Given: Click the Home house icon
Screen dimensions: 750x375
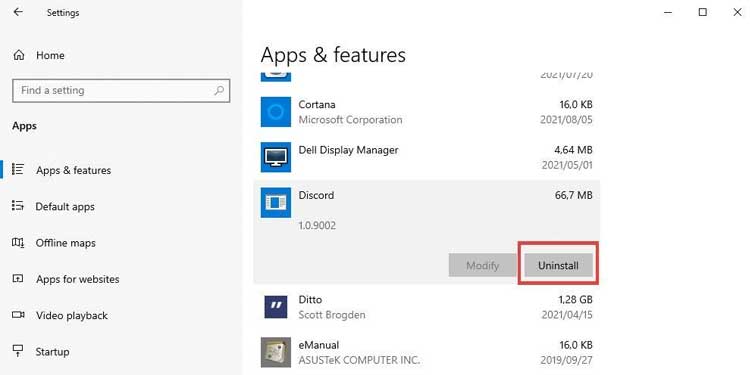Looking at the screenshot, I should coord(19,55).
